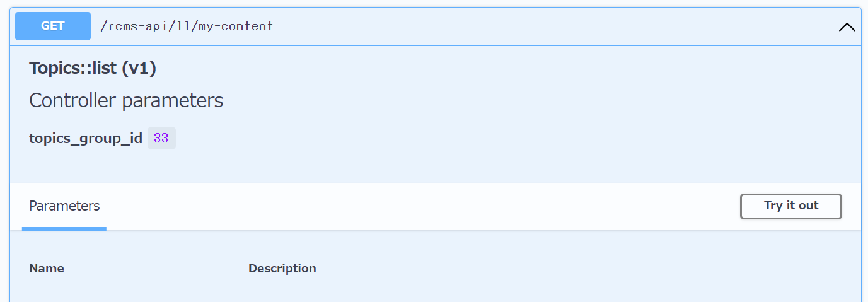Click the "(v1)" version text in heading
Screen dimensions: 868x302
pos(138,68)
